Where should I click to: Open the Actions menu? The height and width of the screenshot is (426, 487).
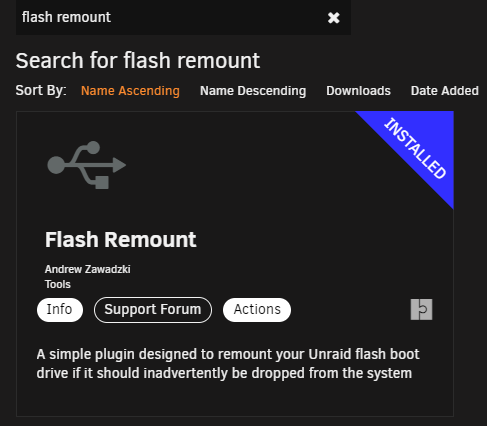pos(257,310)
